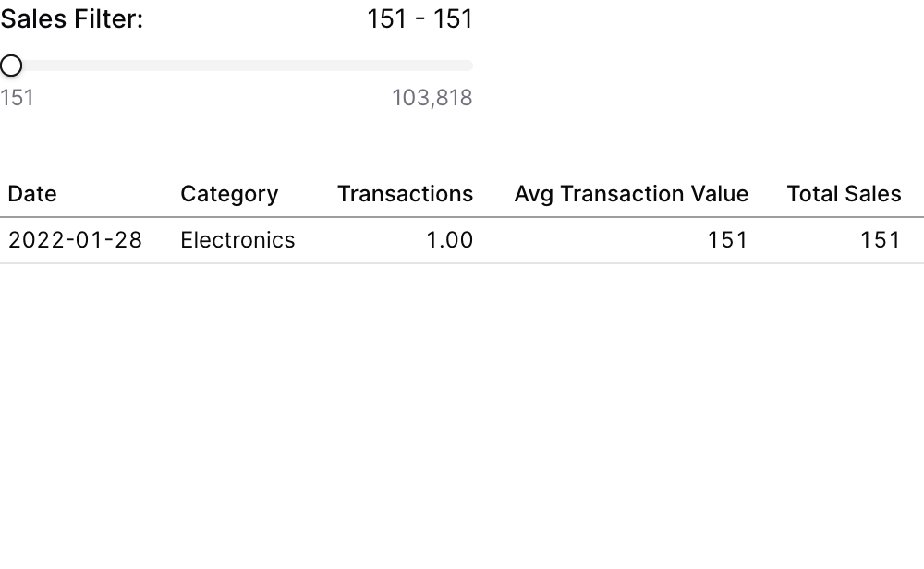
Task: Select the date cell 2022-01-28
Action: [76, 239]
